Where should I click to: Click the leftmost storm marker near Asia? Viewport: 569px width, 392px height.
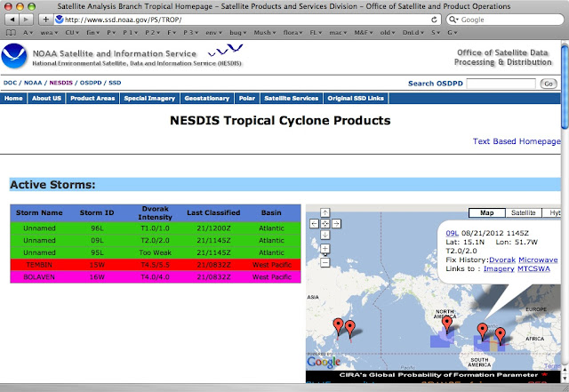[x=338, y=325]
